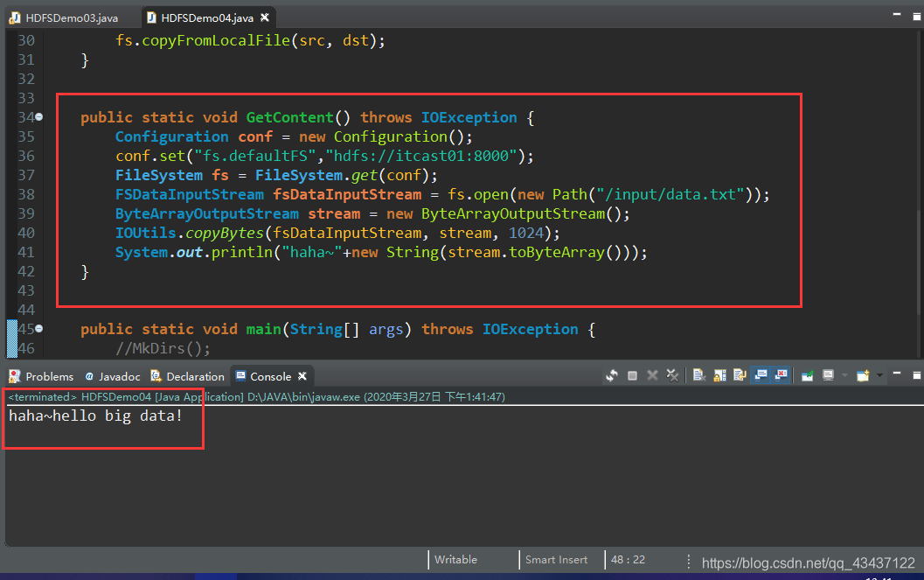Screen dimensions: 924x580
Task: Toggle Show Console When Standard Error Changes
Action: 782,375
